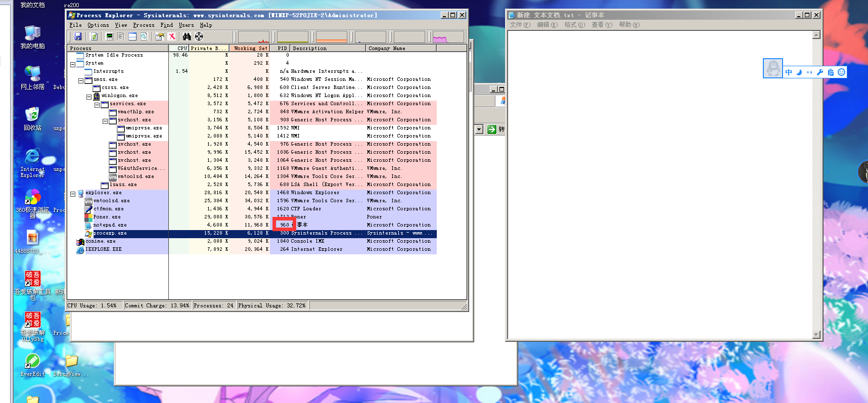Click the 回收站 recycle bin desktop icon
The height and width of the screenshot is (403, 868).
tap(32, 118)
